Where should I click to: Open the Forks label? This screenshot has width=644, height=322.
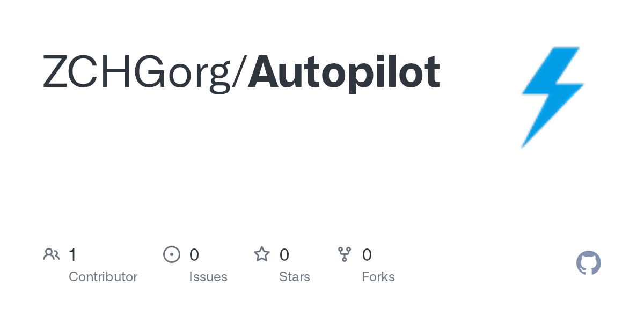[378, 277]
